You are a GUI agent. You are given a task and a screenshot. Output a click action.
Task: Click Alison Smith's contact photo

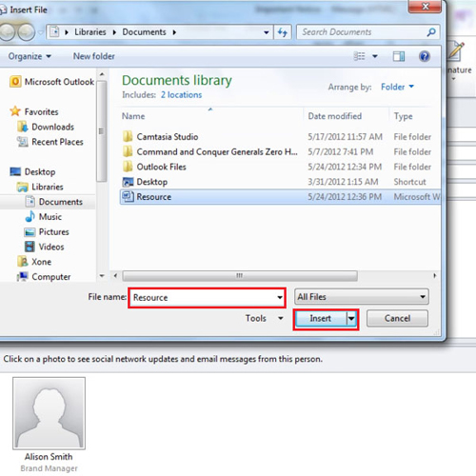[x=49, y=413]
